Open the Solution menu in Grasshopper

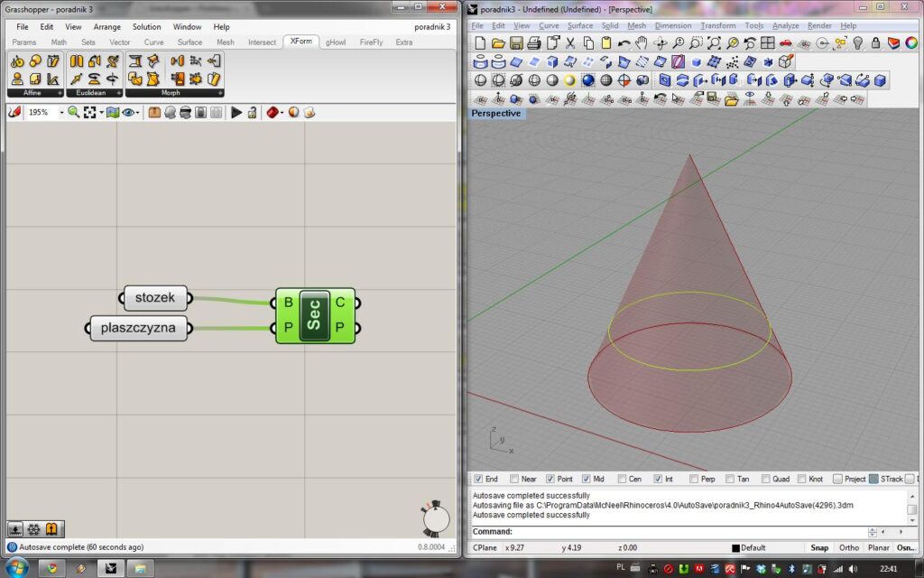coord(147,27)
